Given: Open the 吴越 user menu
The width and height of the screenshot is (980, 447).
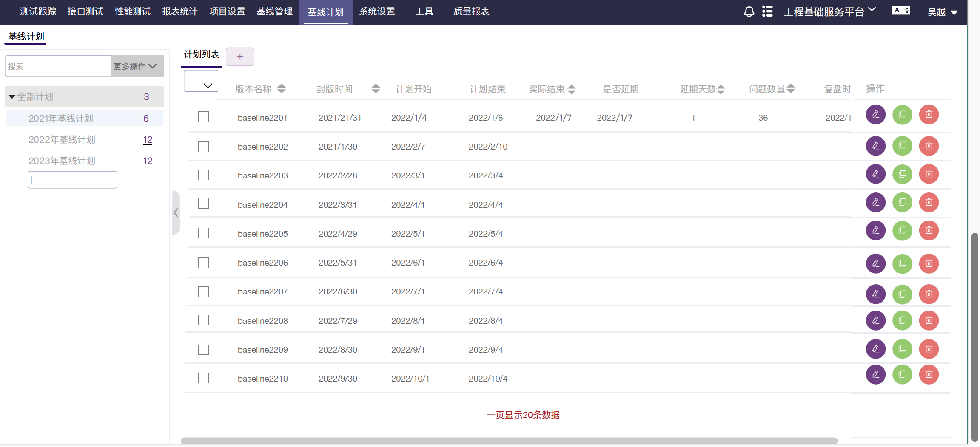Looking at the screenshot, I should tap(943, 12).
